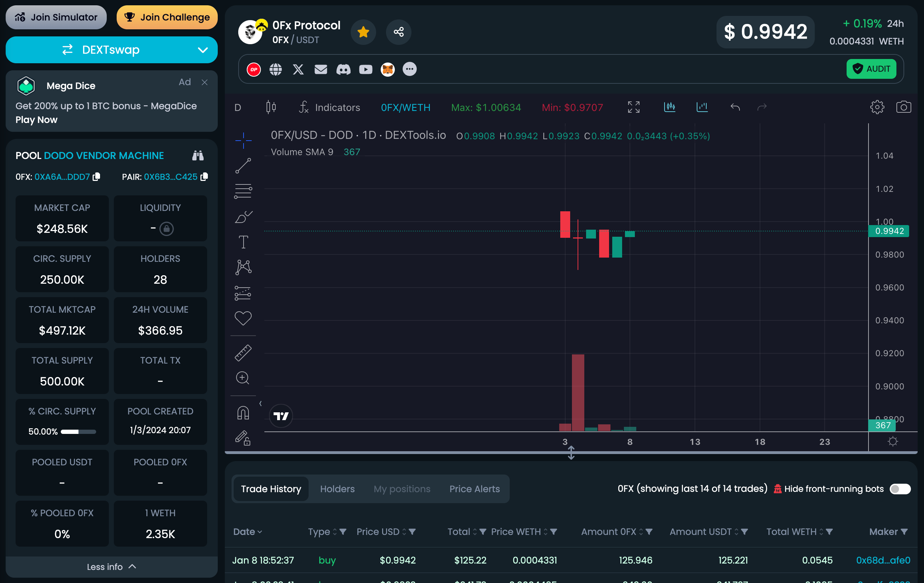Click Play Now in Mega Dice ad
Screen dimensions: 924x583
click(x=36, y=120)
